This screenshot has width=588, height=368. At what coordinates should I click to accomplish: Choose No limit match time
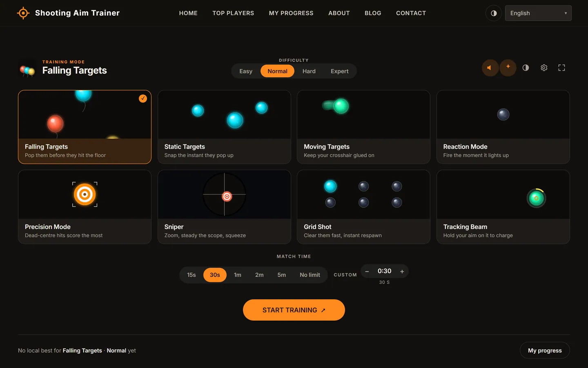click(x=310, y=275)
